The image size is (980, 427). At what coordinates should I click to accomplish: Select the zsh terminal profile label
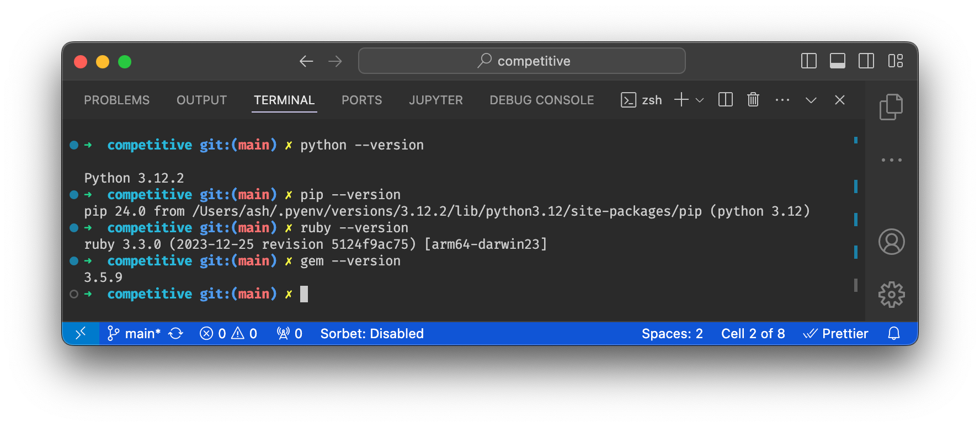click(641, 100)
